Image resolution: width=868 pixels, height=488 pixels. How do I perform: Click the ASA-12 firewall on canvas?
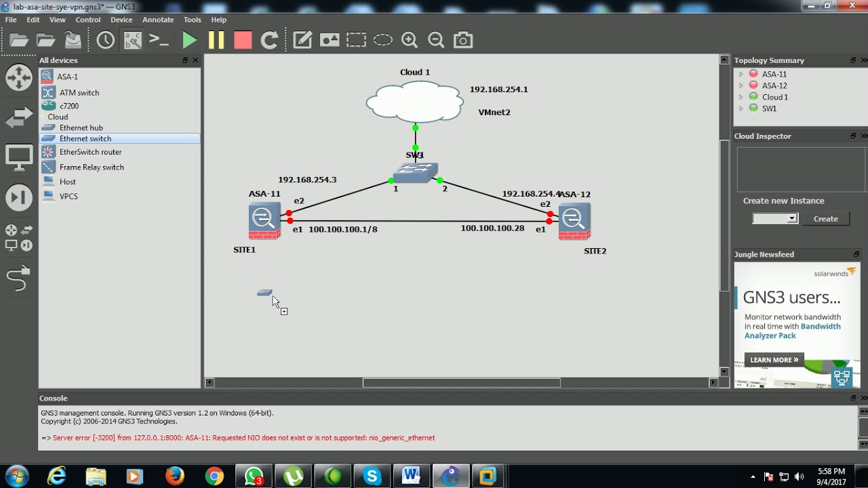point(574,220)
